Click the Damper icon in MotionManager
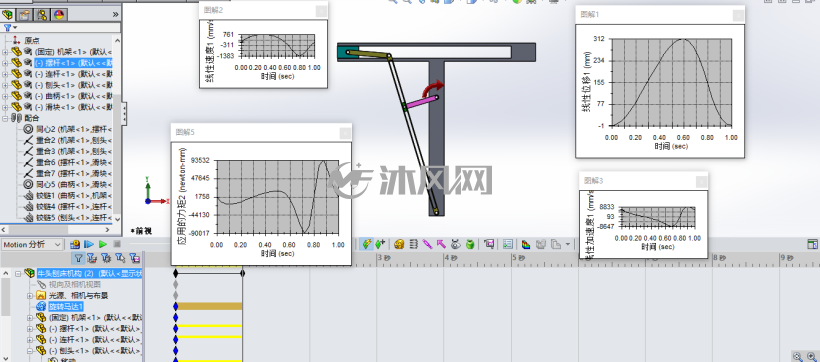The width and height of the screenshot is (820, 362). 427,244
